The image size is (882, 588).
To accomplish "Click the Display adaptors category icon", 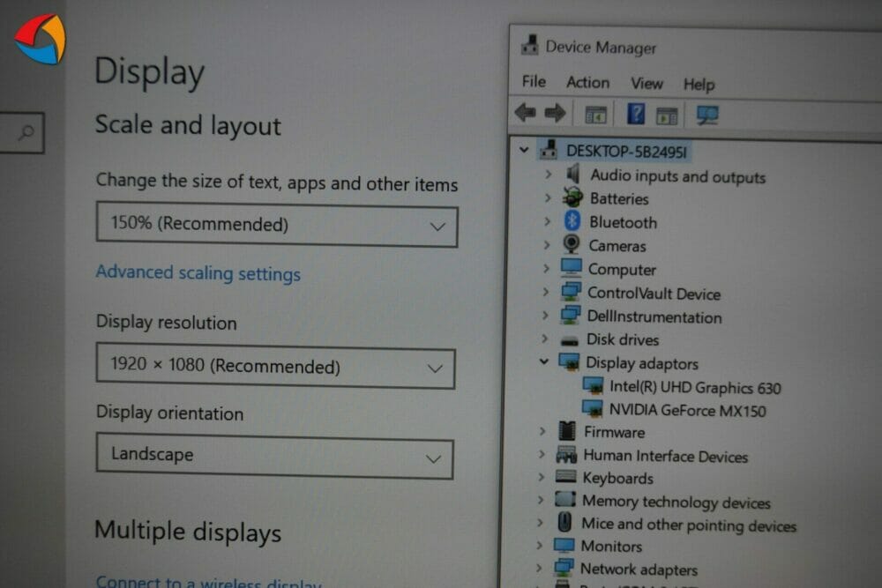I will point(569,362).
